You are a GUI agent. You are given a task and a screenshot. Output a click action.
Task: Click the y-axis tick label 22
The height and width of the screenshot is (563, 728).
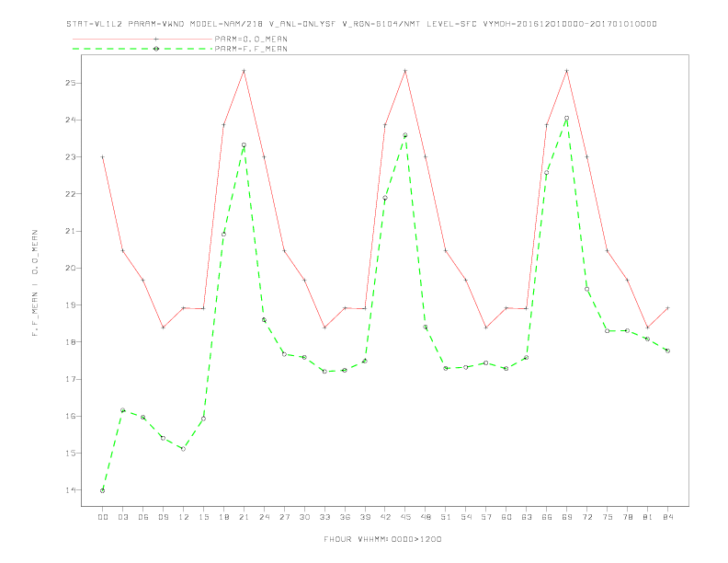click(x=71, y=194)
